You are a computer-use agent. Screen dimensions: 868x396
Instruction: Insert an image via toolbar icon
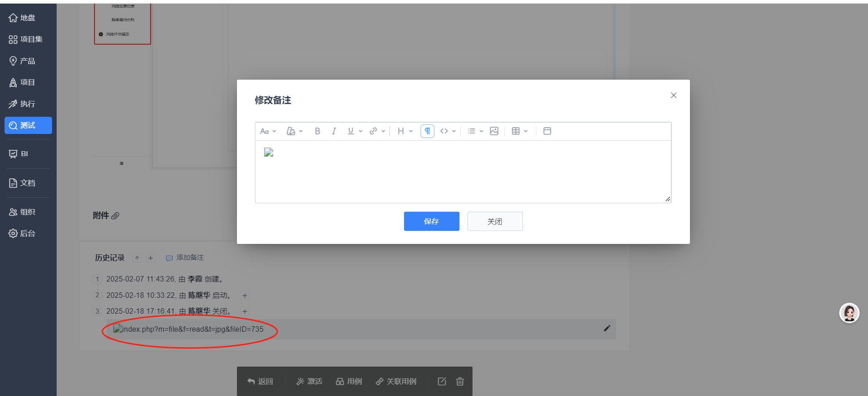(494, 131)
